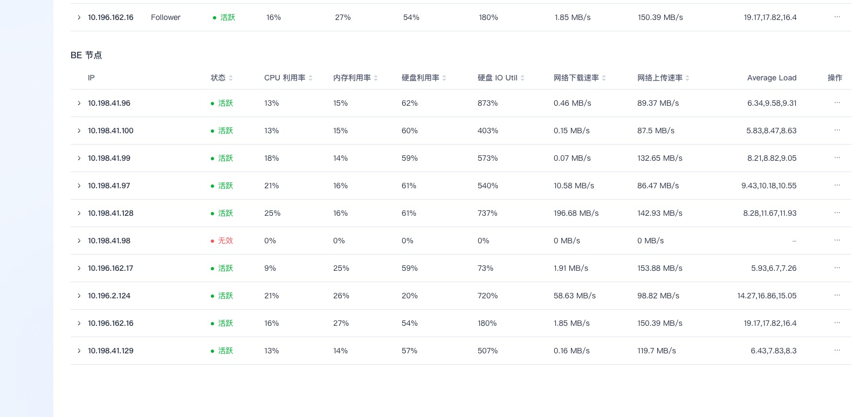Viewport: 868px width, 417px height.
Task: Click the 132.65 MB/s upload value
Action: coord(660,158)
